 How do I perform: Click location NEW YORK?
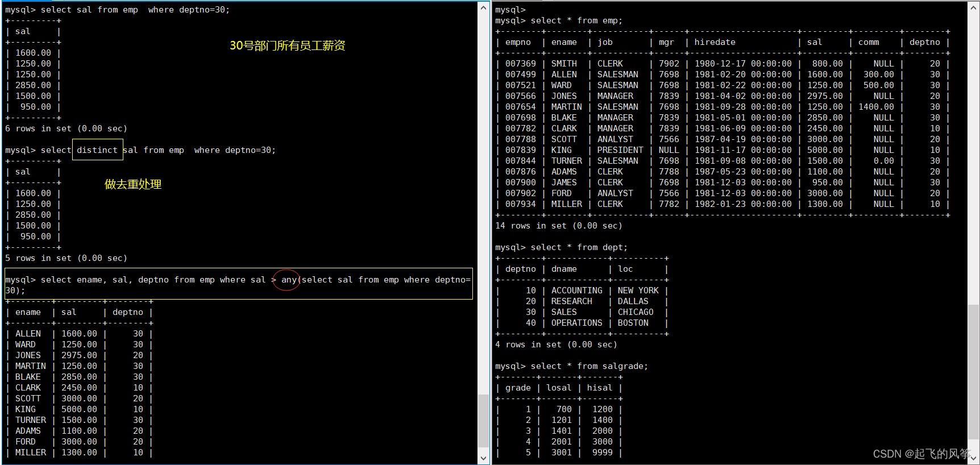pyautogui.click(x=638, y=290)
